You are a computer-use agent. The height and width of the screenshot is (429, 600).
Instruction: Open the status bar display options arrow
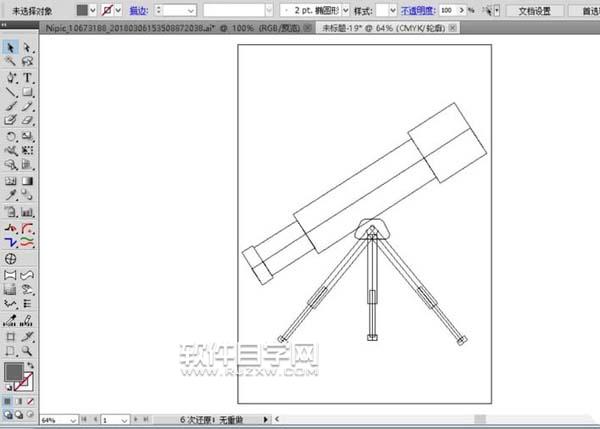pos(265,420)
